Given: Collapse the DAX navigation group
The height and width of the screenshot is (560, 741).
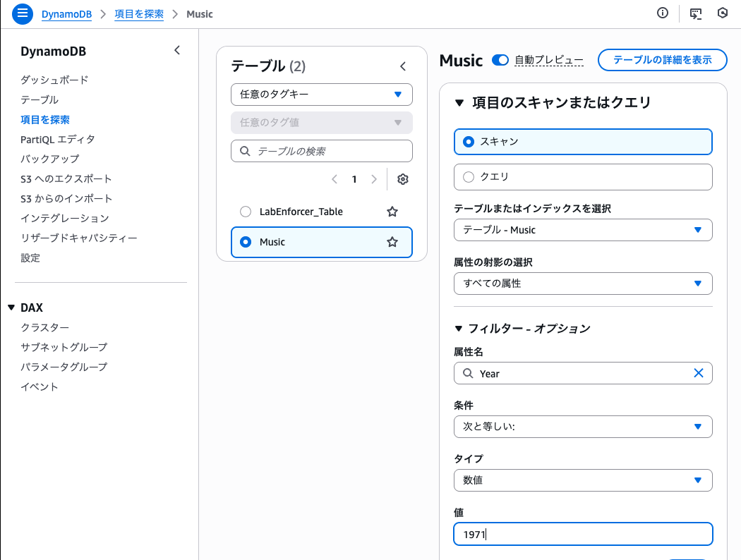Looking at the screenshot, I should [x=11, y=308].
